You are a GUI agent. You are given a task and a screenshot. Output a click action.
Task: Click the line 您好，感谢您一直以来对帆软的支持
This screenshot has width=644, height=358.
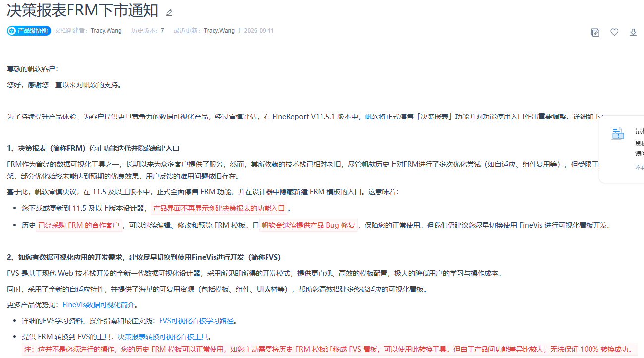[64, 85]
